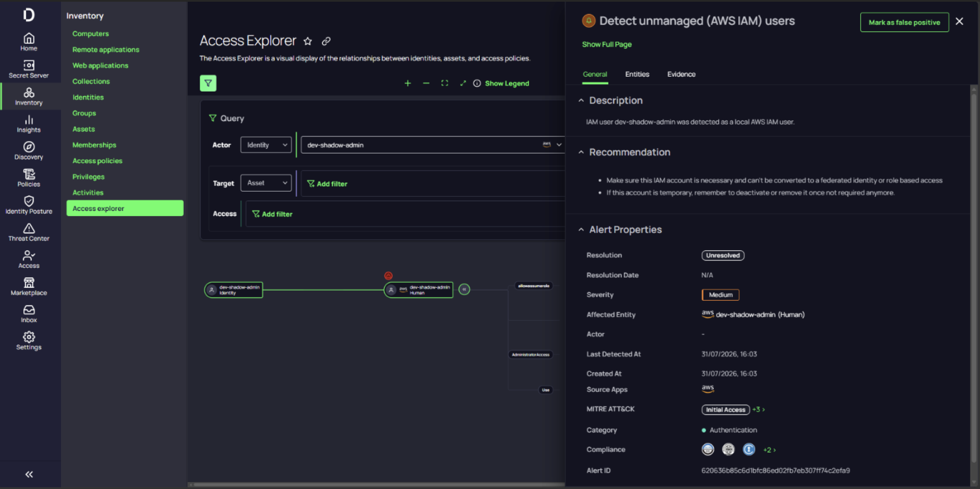Favorite the Access Explorer page with the star
The width and height of the screenshot is (980, 489).
tap(308, 41)
